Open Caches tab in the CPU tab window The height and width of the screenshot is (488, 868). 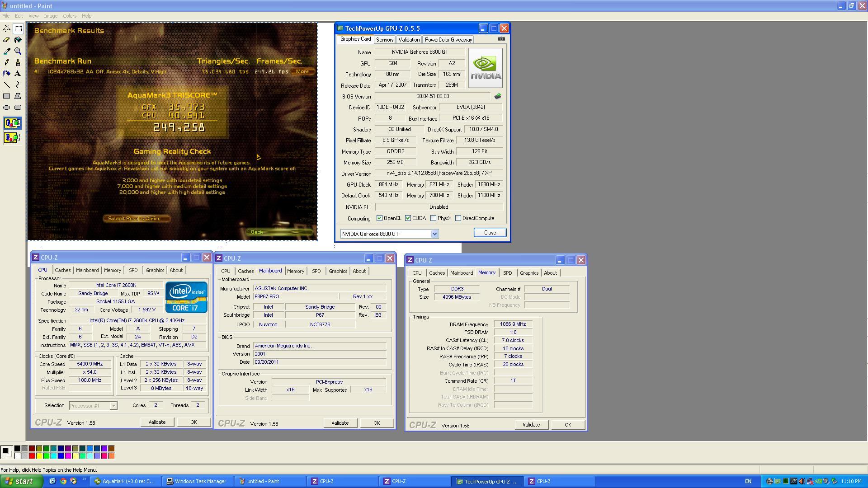point(63,270)
